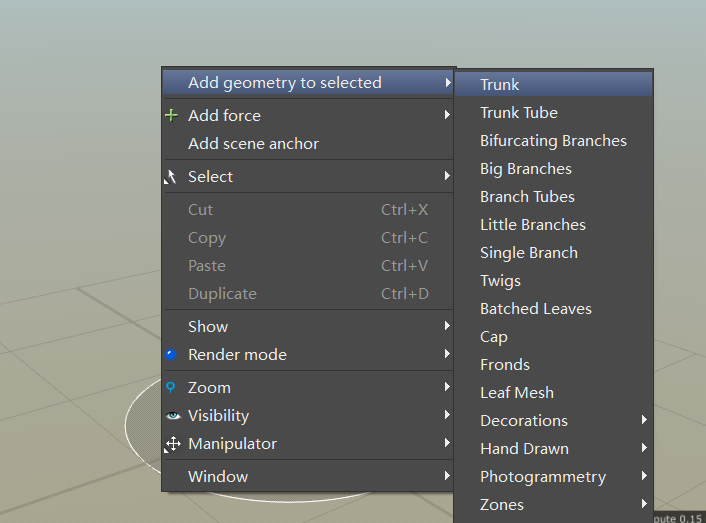Open the Manipulator menu entry
The image size is (706, 523).
pos(308,444)
